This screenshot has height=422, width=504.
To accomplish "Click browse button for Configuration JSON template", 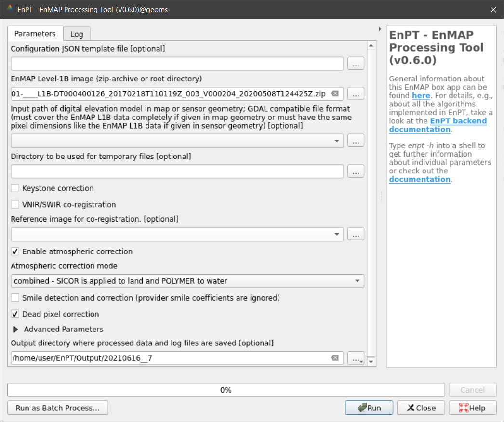I will coord(356,64).
